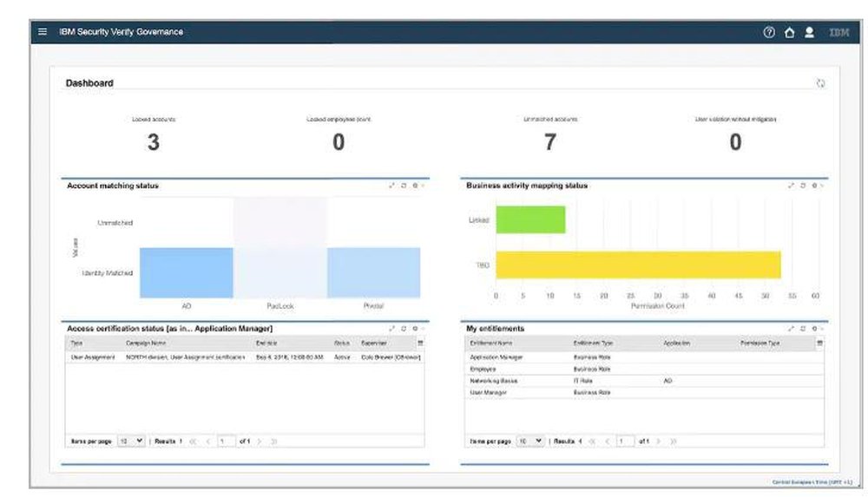Go to last page in My entitlements table
The width and height of the screenshot is (868, 497).
pos(674,441)
